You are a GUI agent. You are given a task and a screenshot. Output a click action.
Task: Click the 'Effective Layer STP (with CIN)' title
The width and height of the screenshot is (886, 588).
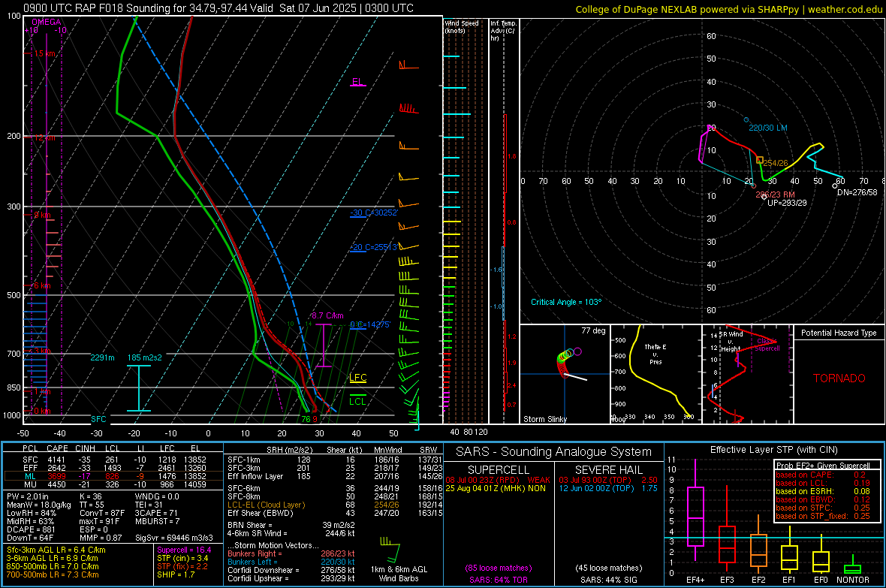pos(773,450)
